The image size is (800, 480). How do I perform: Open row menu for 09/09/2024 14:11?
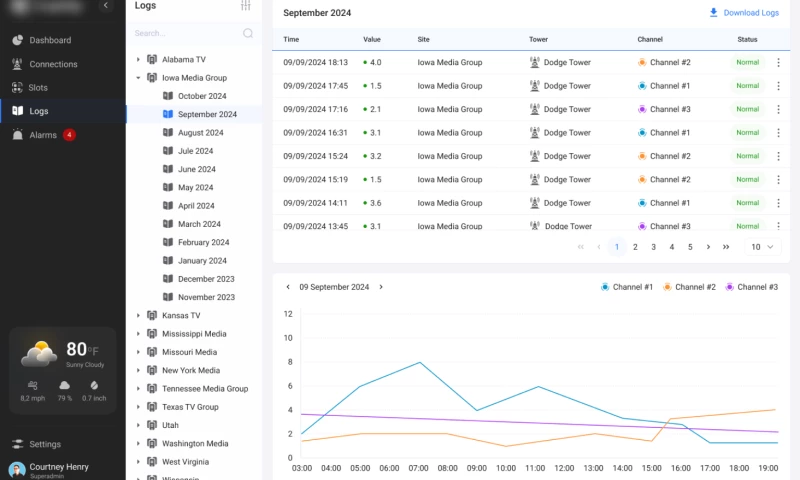779,203
